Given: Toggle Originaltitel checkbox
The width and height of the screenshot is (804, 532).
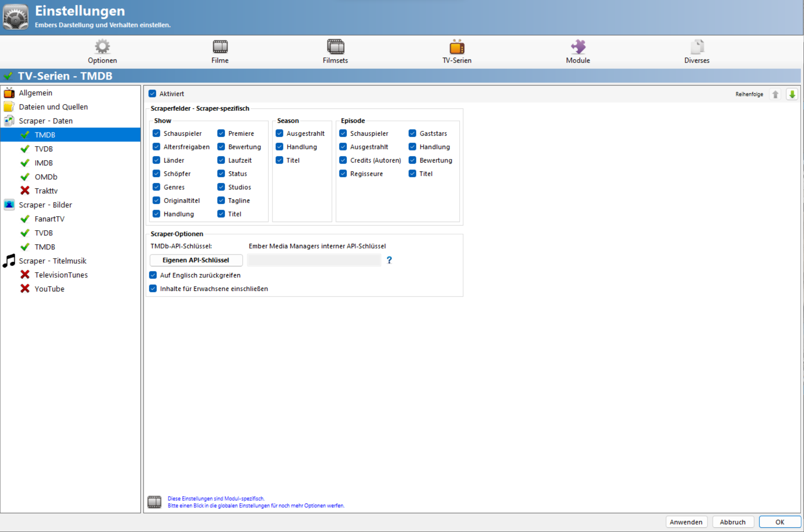Looking at the screenshot, I should pyautogui.click(x=156, y=200).
